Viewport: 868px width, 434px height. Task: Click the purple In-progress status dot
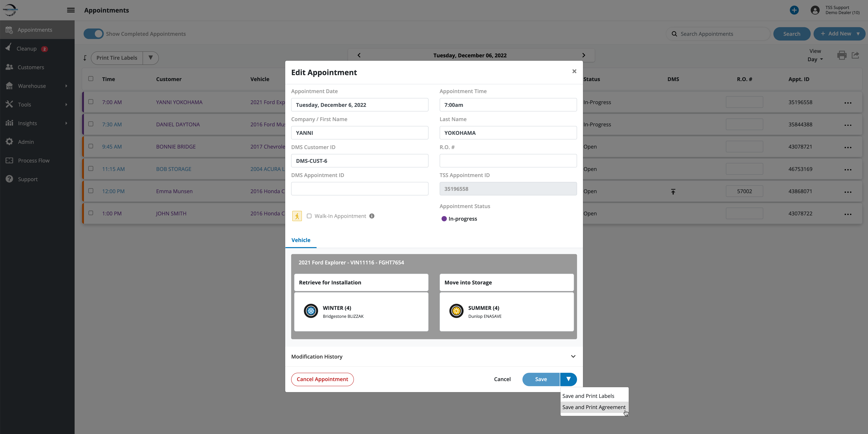pos(444,219)
